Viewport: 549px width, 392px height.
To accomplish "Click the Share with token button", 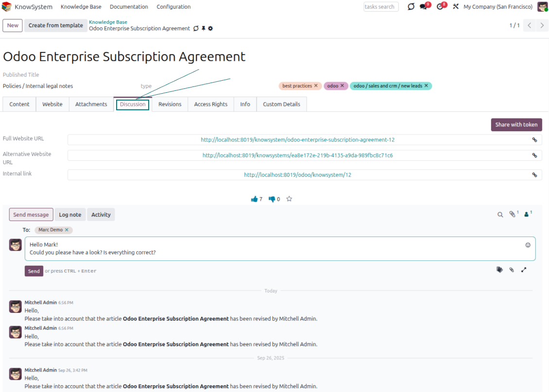I will (x=516, y=125).
